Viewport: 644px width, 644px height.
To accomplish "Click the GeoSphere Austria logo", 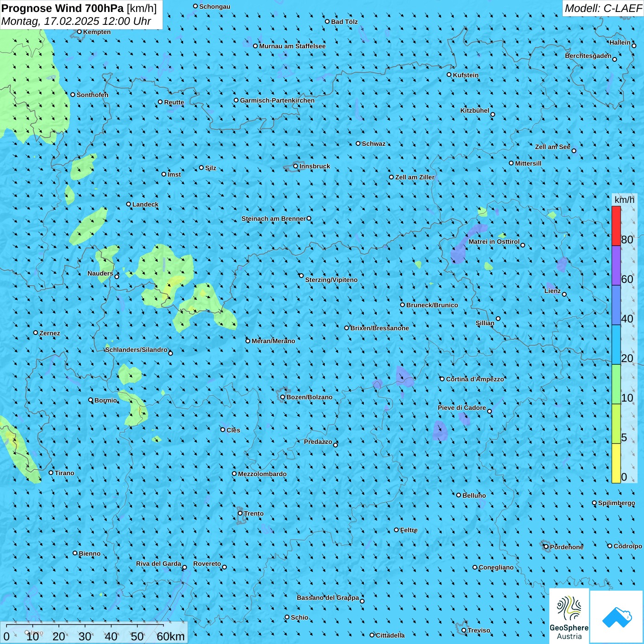I will pos(569,616).
